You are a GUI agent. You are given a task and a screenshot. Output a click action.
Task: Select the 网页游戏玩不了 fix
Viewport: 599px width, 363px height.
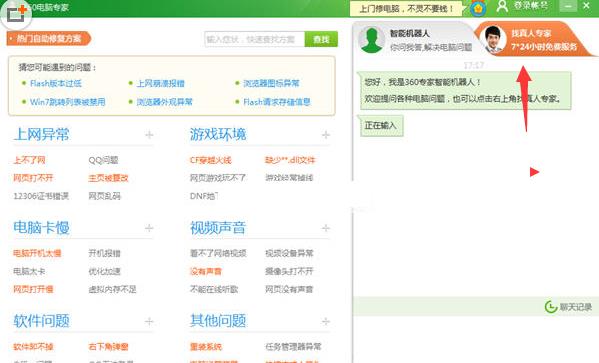218,178
